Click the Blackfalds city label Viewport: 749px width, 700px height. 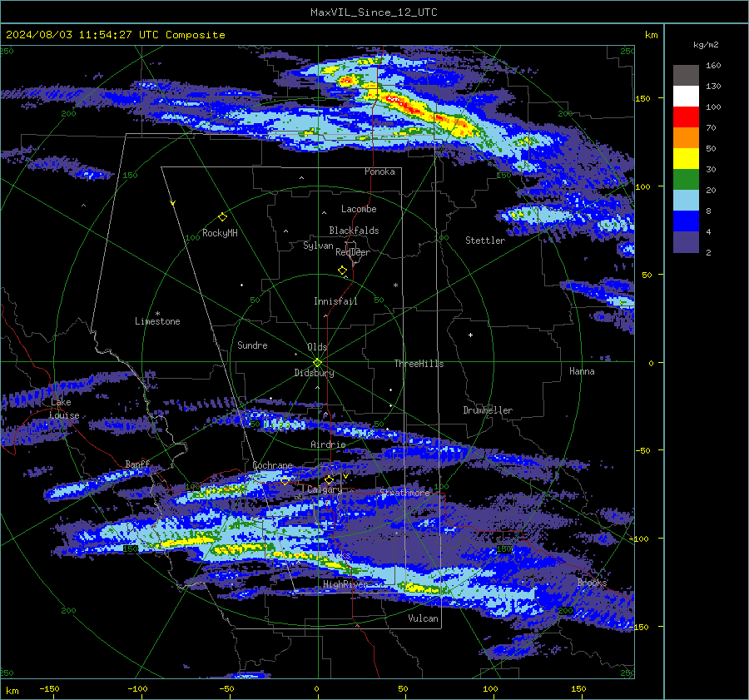point(354,231)
